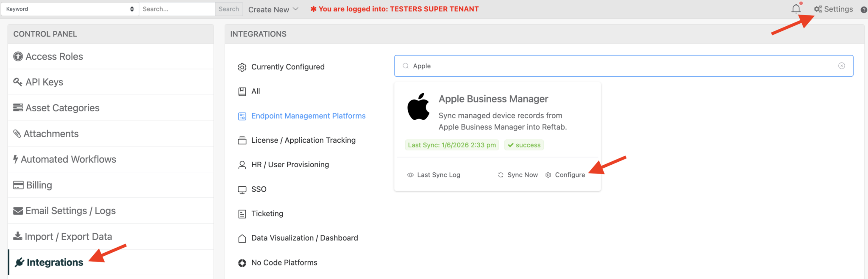Click the help question mark icon

(864, 9)
